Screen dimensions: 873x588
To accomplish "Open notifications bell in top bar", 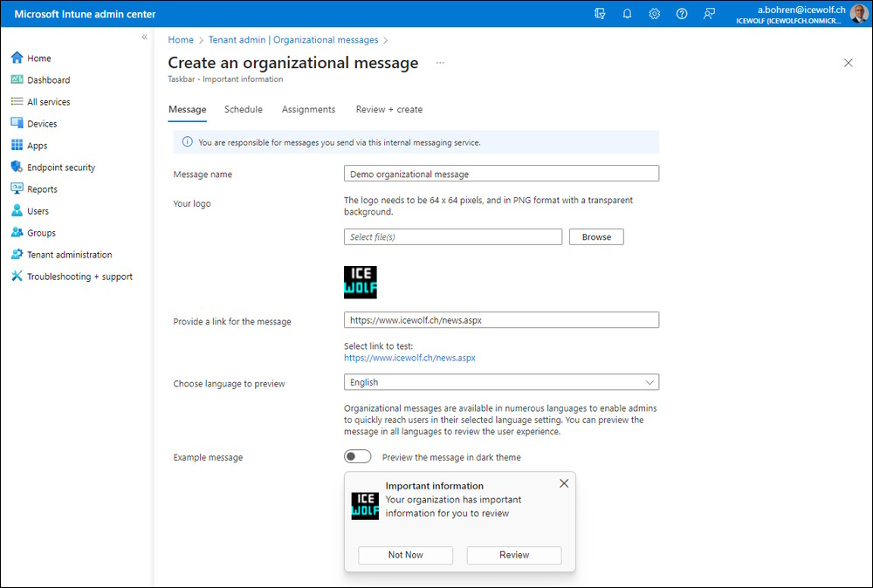I will tap(627, 14).
